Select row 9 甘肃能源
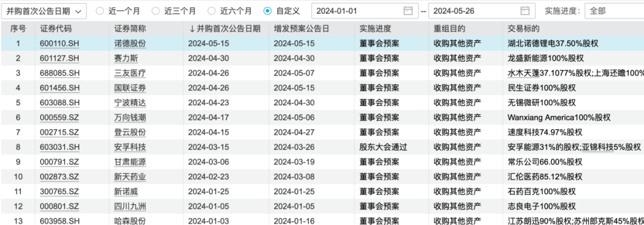The image size is (644, 225). 322,162
